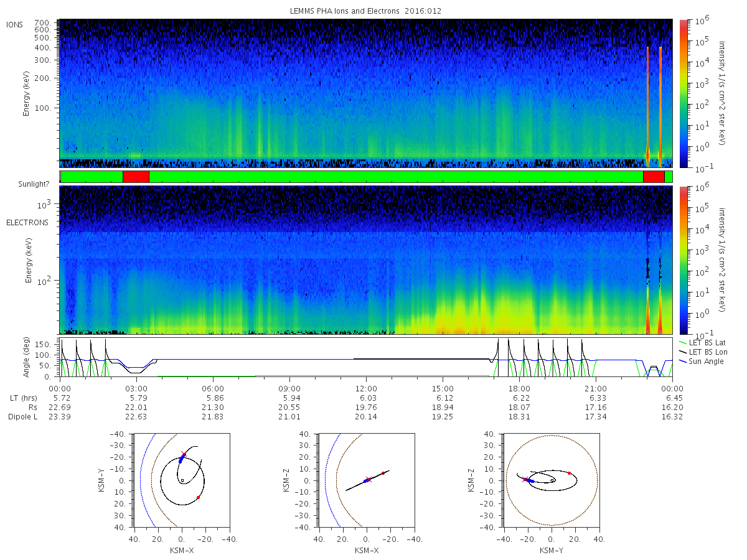Click the KSM-X vs KSM-Y orbit plot
747x560 pixels.
182,480
